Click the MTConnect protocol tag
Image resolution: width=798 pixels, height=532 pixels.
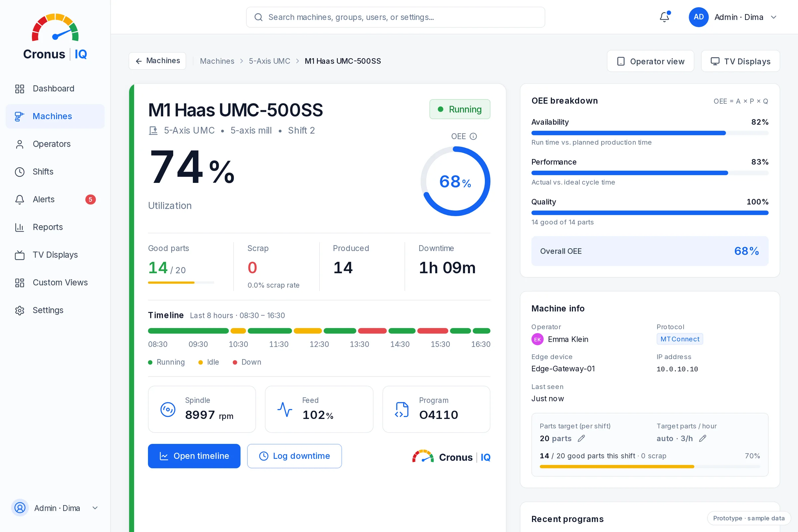click(x=680, y=339)
